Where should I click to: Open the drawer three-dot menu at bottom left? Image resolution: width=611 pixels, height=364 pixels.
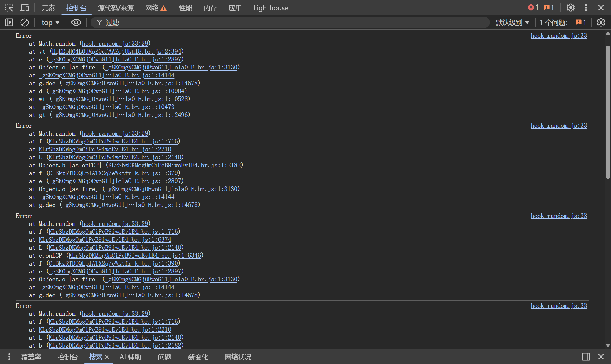9,357
